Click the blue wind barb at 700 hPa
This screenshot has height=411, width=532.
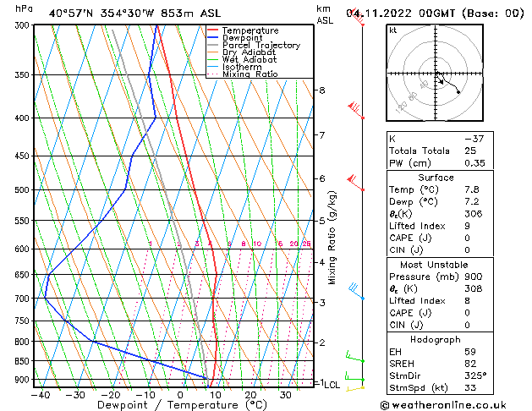pos(356,291)
